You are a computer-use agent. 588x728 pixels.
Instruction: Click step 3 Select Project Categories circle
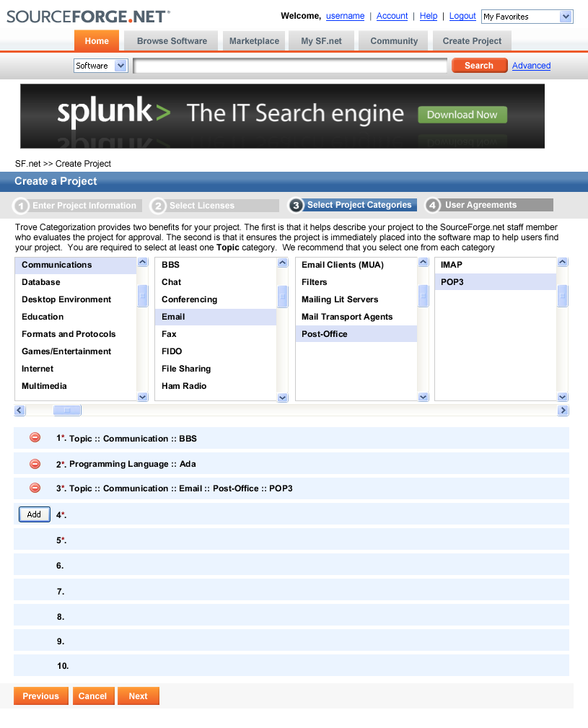296,205
